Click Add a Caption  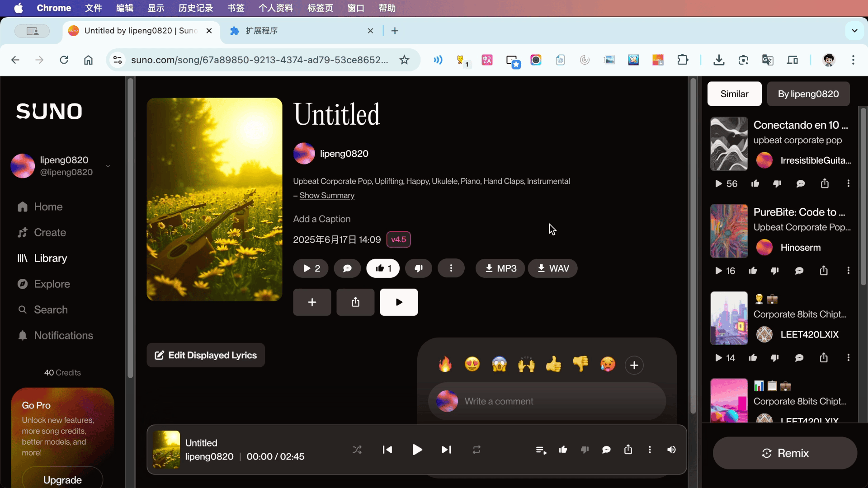pyautogui.click(x=321, y=219)
